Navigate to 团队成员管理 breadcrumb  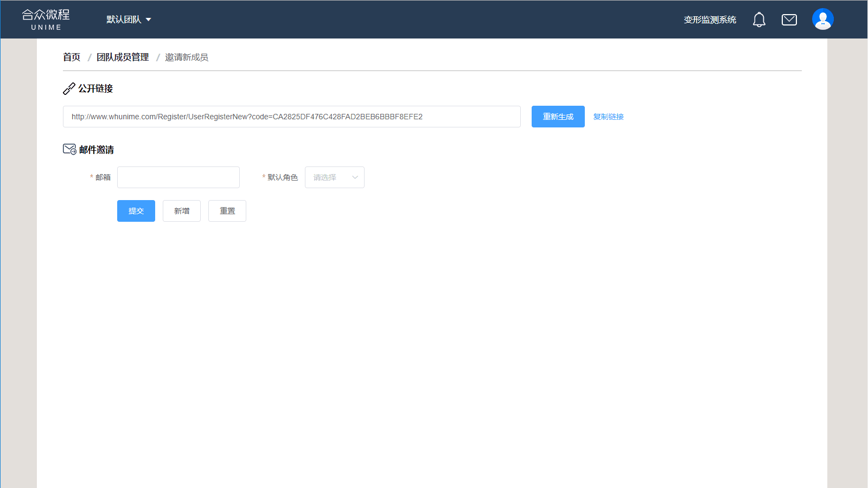click(x=123, y=57)
